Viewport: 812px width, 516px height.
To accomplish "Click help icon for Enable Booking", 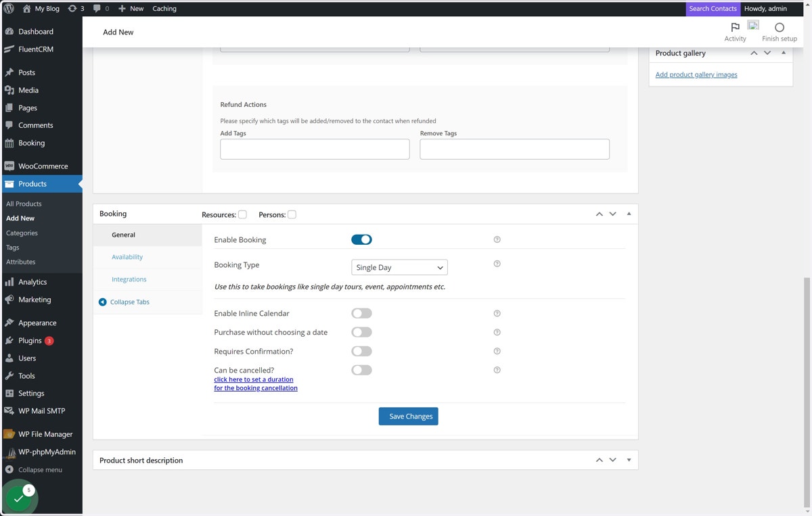I will pos(497,239).
